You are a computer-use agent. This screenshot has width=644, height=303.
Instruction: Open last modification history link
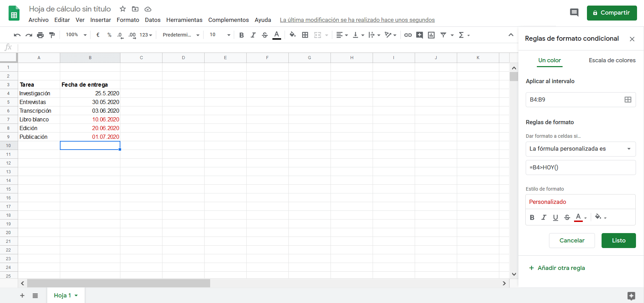tap(357, 20)
